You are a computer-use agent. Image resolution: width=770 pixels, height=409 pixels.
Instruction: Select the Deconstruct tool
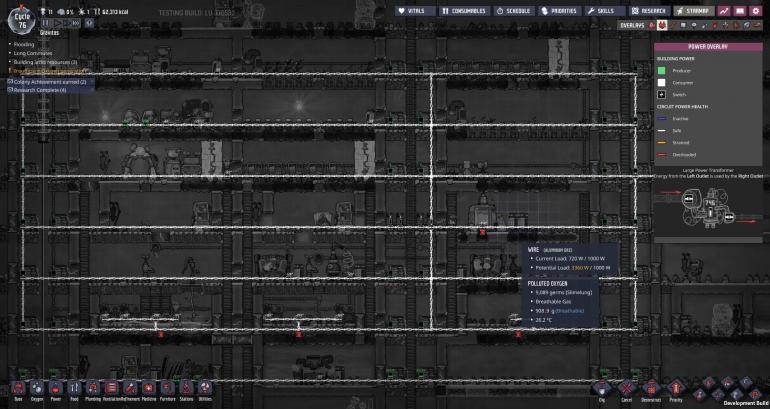click(651, 390)
